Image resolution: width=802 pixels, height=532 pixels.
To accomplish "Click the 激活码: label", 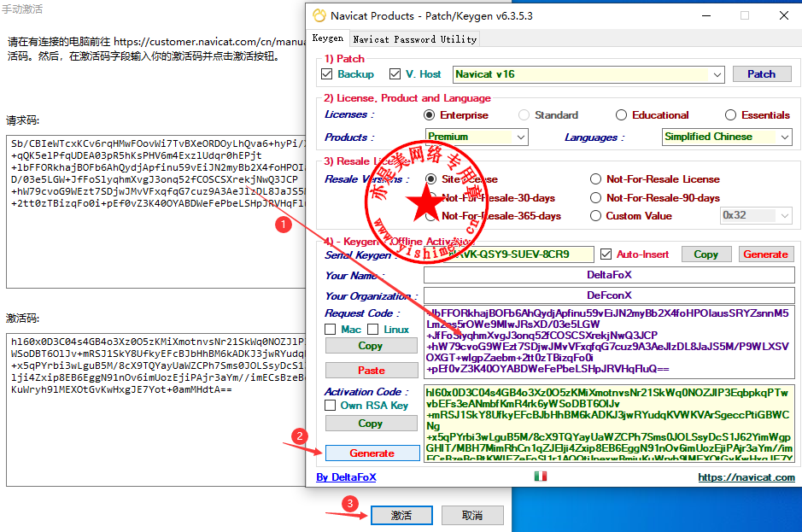I will click(22, 319).
